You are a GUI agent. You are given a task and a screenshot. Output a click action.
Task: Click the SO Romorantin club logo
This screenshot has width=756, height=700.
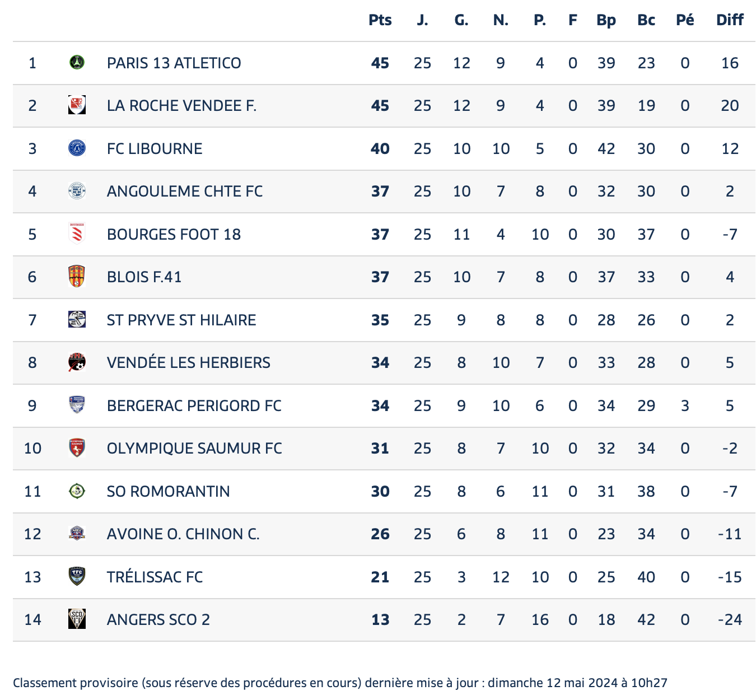click(x=77, y=491)
